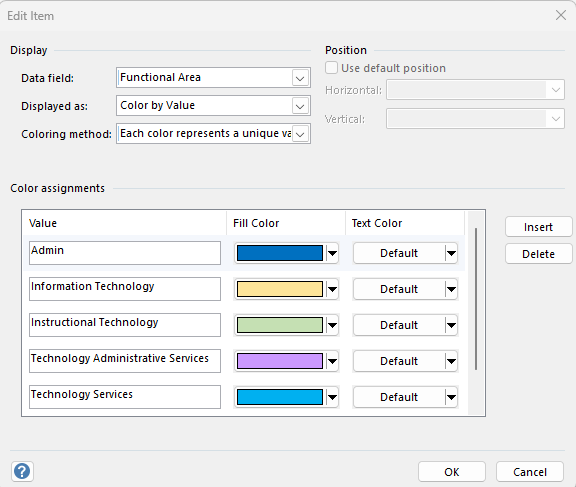Click the Delete button
Screen dimensions: 576x487
[539, 254]
